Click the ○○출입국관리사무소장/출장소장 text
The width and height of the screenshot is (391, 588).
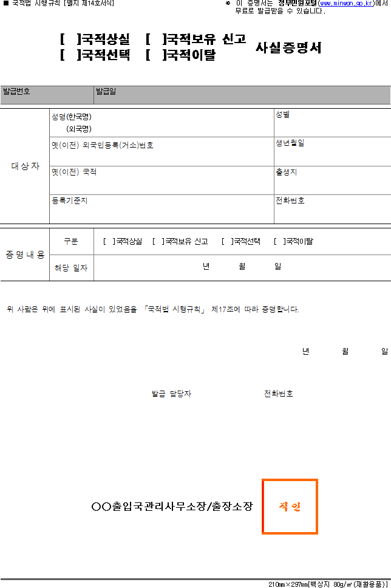[172, 507]
